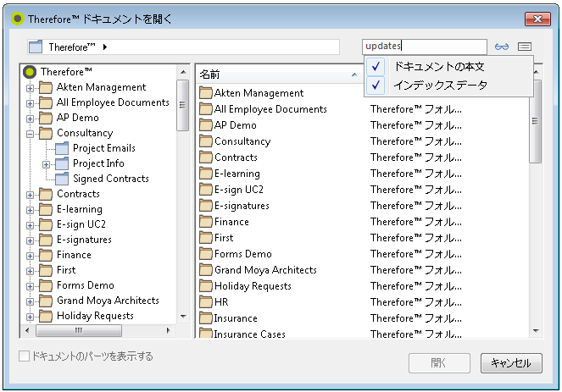Enable ドキュメントのパーツを表示する checkbox
Screen dimensions: 562x392
24,356
